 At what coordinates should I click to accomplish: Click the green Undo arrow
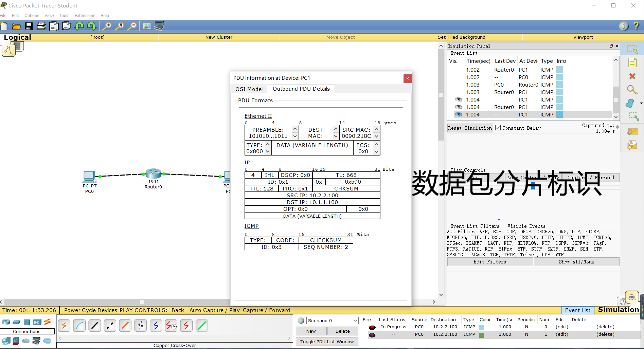coord(79,26)
